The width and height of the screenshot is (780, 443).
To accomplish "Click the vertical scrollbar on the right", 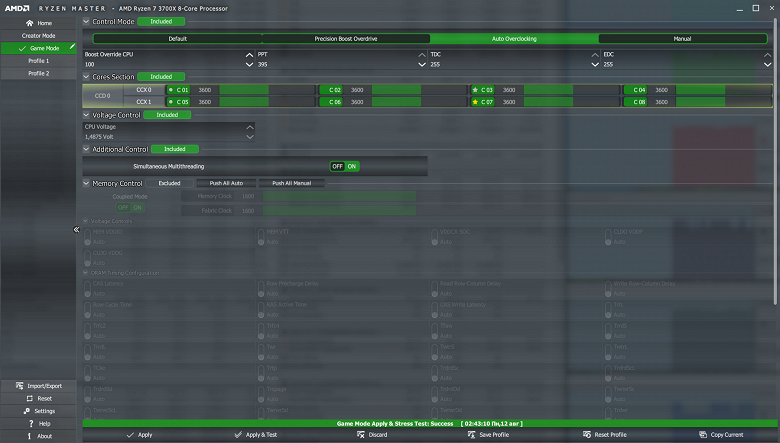I will point(775,162).
